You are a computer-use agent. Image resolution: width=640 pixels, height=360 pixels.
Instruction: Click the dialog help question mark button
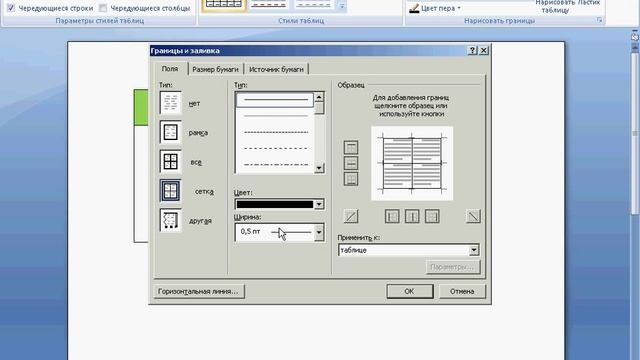coord(472,50)
